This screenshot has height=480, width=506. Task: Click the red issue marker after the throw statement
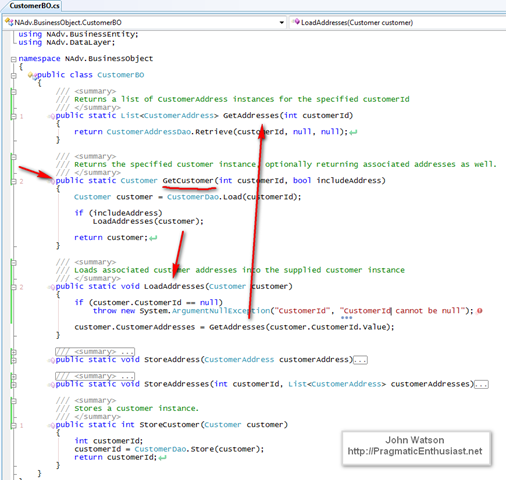pos(479,311)
